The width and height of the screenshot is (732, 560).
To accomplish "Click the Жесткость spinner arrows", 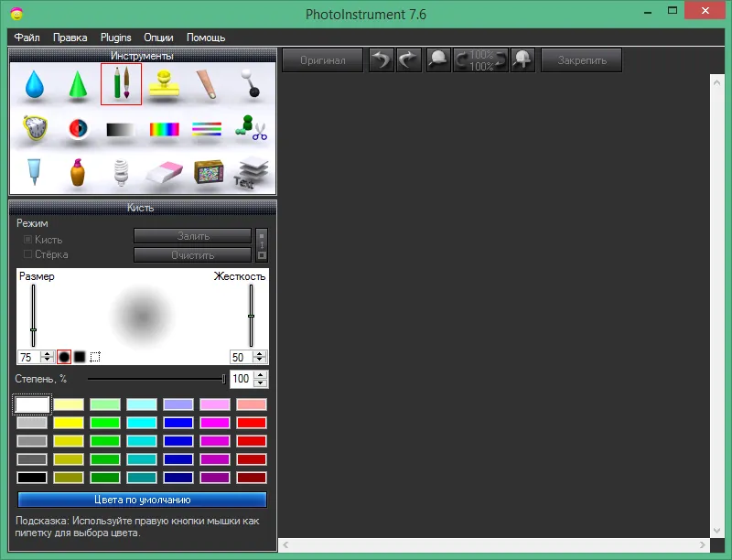I will pos(260,358).
